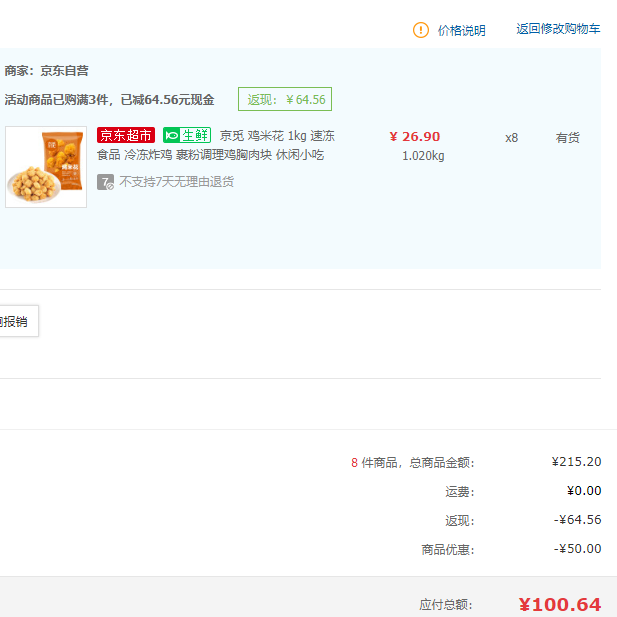Click the x8 quantity label

(511, 138)
